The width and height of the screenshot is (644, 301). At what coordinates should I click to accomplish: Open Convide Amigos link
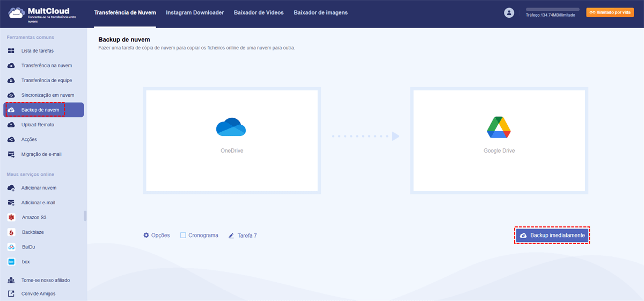point(38,294)
